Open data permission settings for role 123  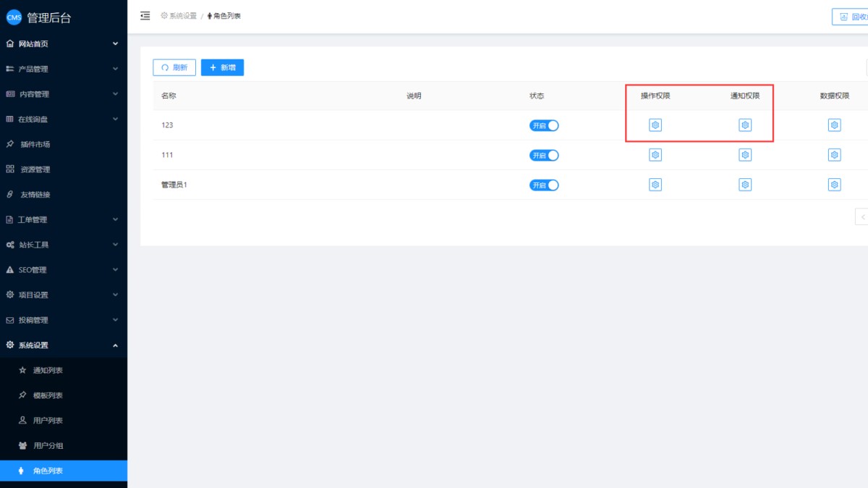835,125
